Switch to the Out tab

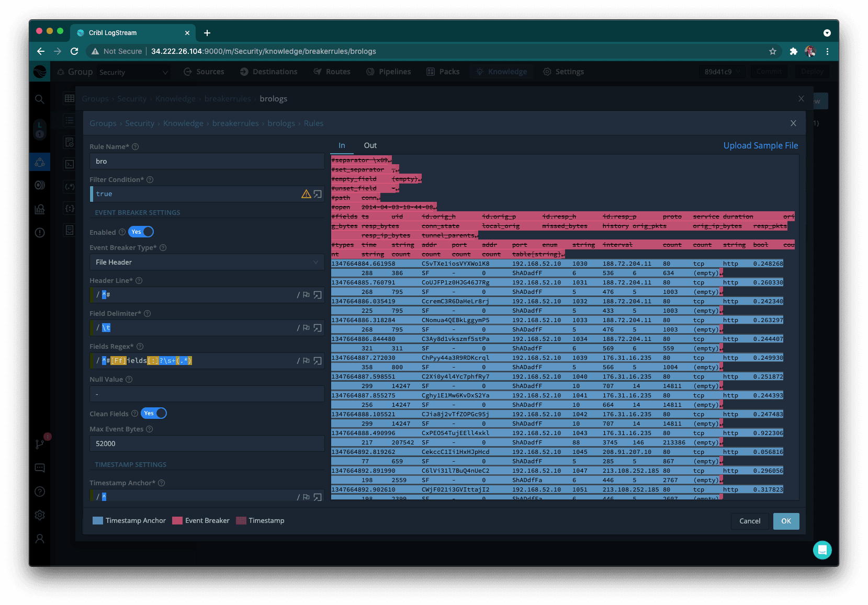pyautogui.click(x=370, y=145)
